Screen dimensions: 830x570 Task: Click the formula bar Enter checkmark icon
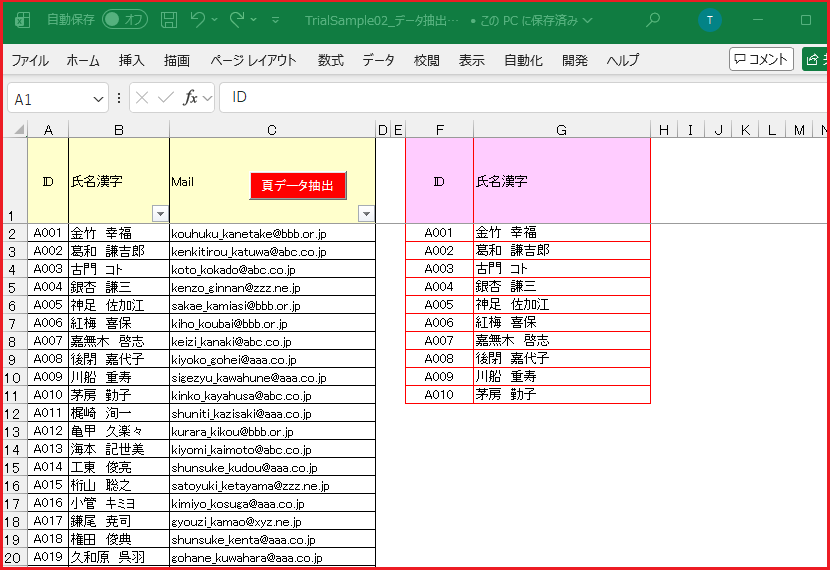166,97
